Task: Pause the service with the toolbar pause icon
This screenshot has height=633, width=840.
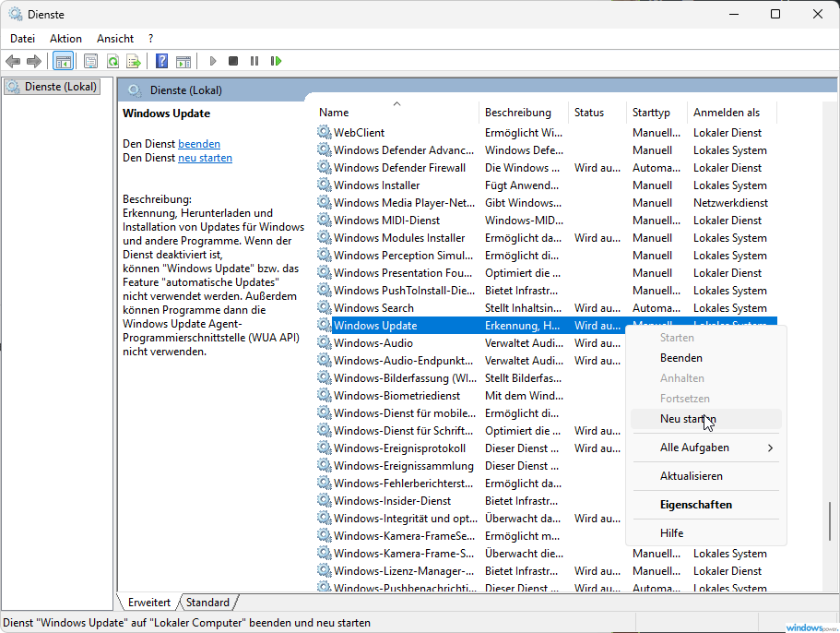Action: pyautogui.click(x=254, y=61)
